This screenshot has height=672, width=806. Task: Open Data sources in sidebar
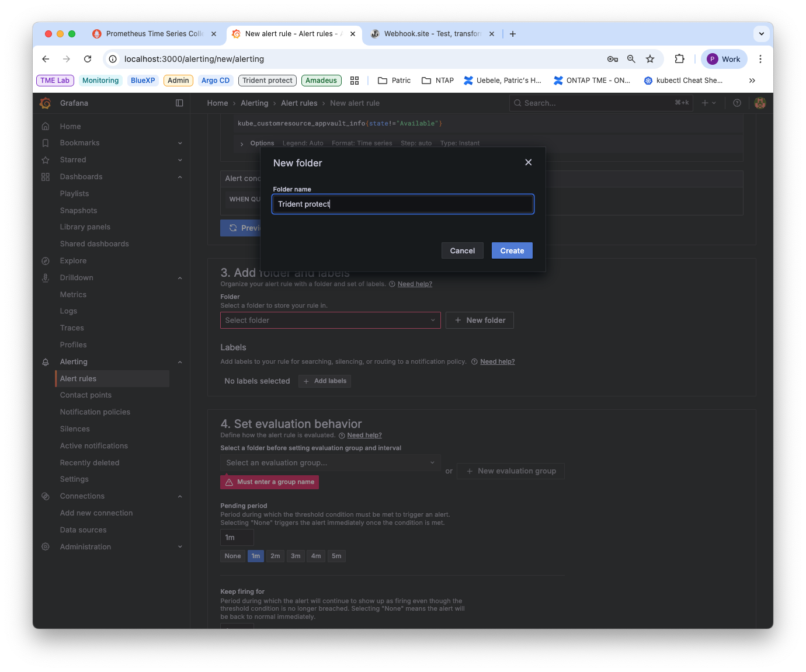click(x=83, y=530)
